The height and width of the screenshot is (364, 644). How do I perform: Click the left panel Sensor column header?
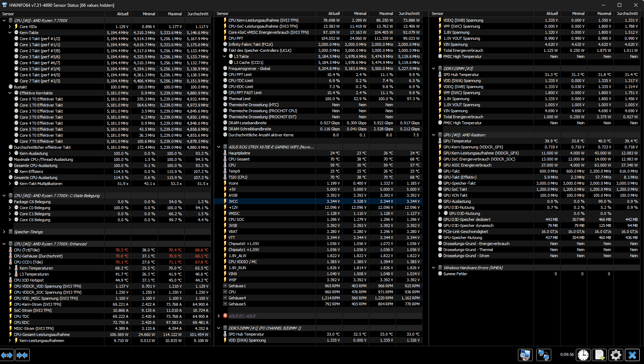coord(52,14)
